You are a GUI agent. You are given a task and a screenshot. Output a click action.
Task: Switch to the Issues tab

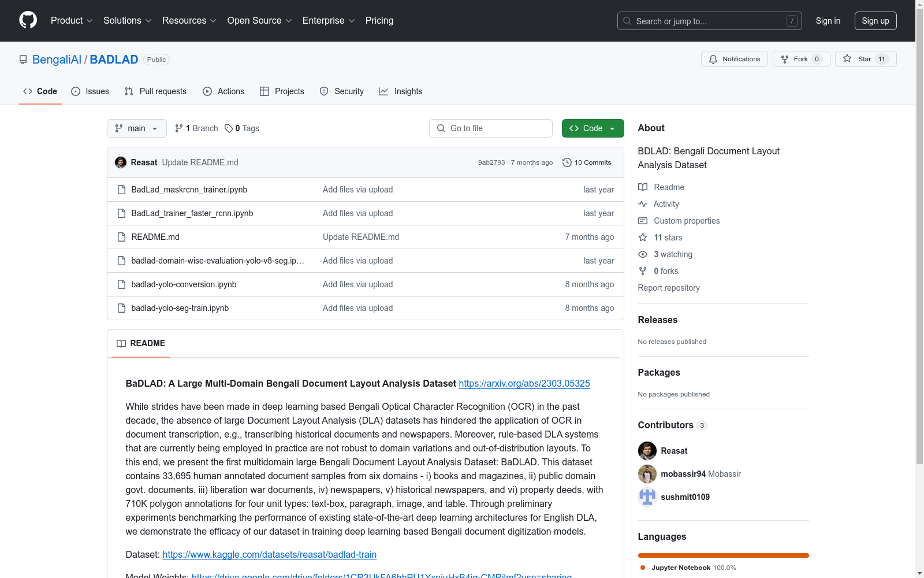[x=90, y=91]
